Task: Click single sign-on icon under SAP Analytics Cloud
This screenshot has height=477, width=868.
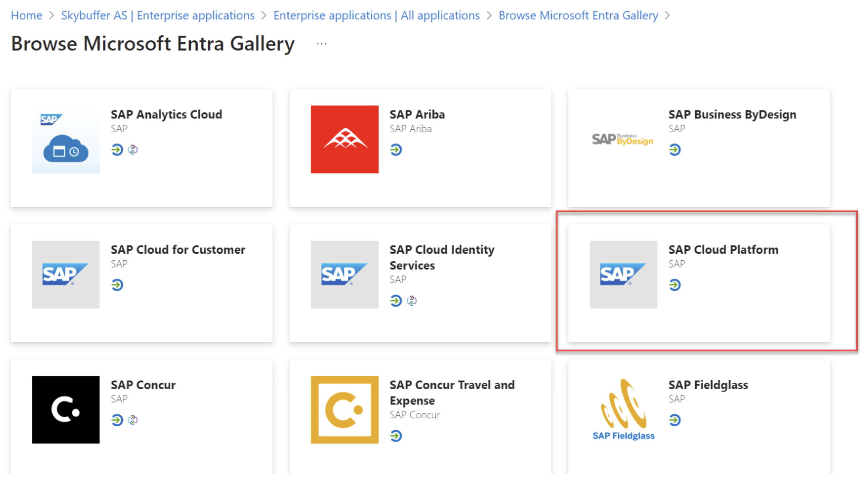Action: click(x=117, y=149)
